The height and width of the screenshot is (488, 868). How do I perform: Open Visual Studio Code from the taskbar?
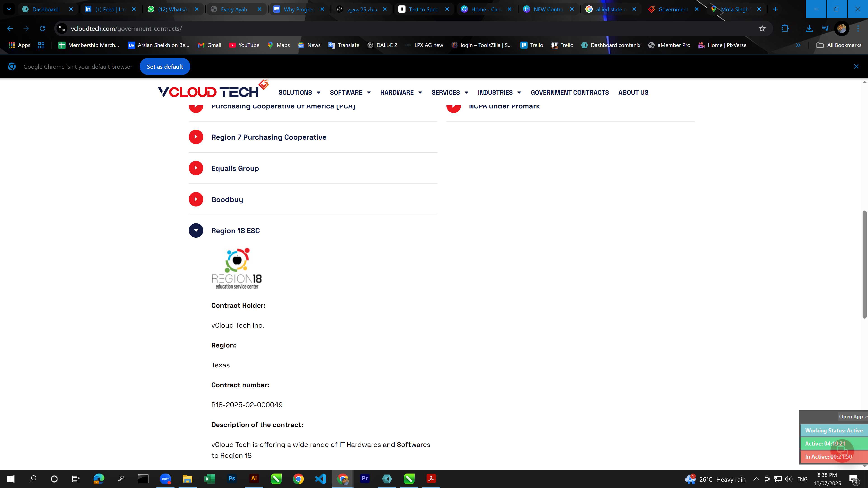point(321,479)
